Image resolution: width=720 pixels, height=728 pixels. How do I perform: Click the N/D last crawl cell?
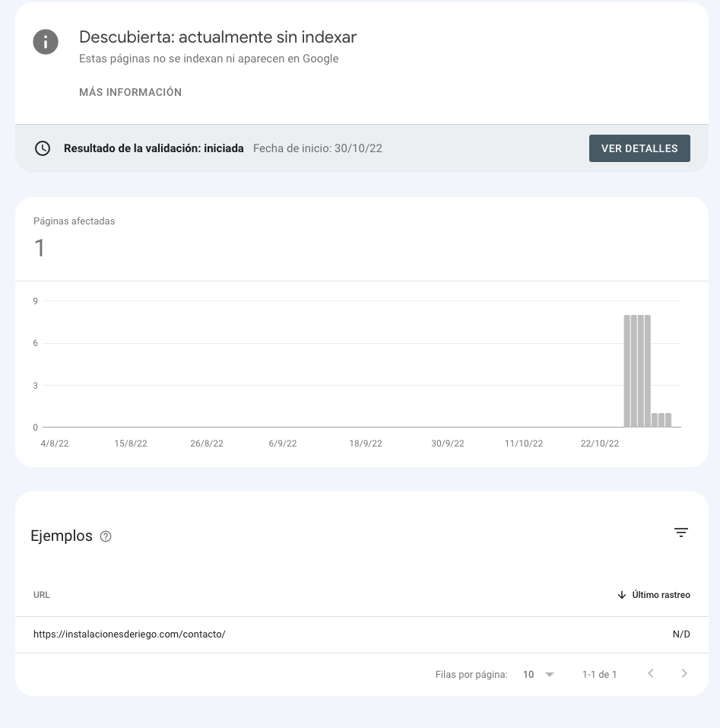pyautogui.click(x=681, y=634)
